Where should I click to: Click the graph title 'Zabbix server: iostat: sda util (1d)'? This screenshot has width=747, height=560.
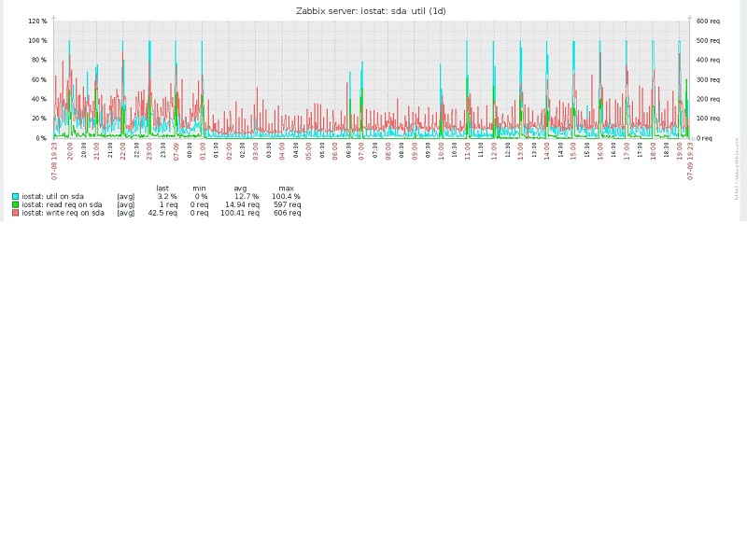tap(371, 10)
